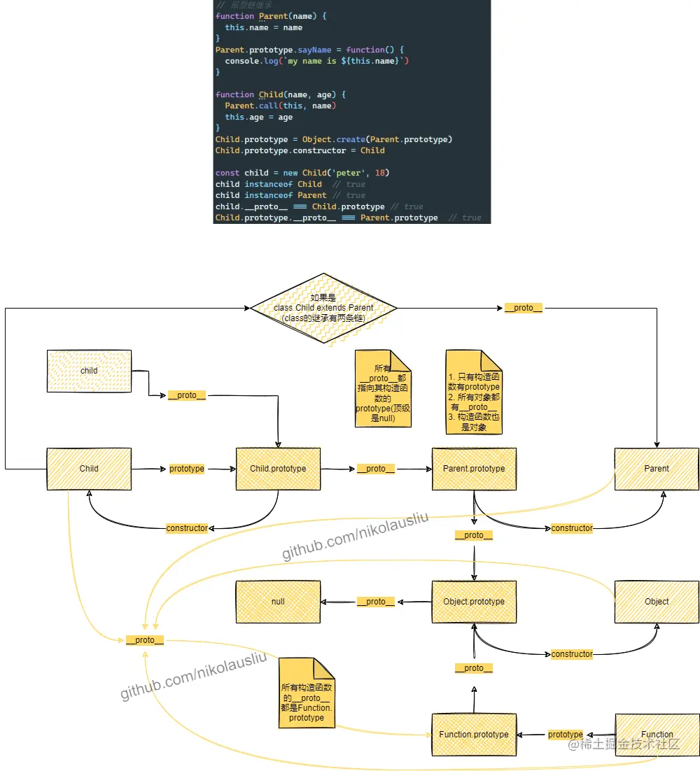700x771 pixels.
Task: Select the constructor label under Object.prototype
Action: coord(572,653)
